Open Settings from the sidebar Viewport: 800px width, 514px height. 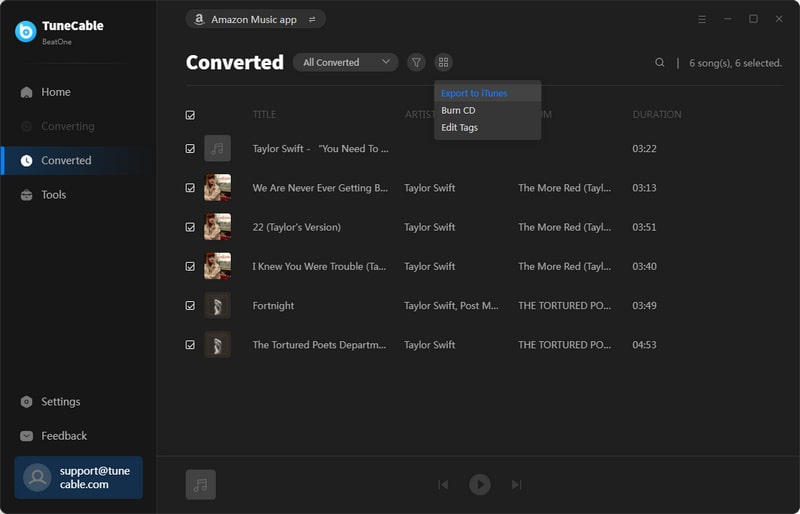tap(78, 402)
